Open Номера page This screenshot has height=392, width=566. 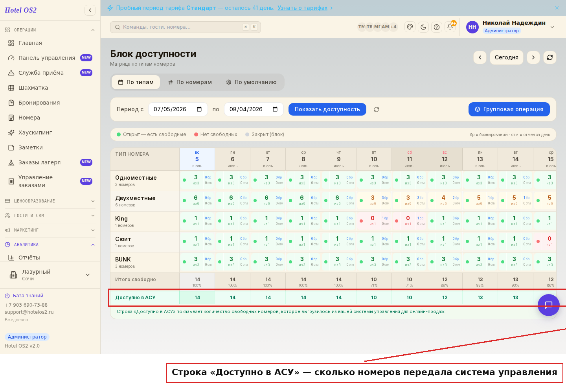(x=50, y=118)
